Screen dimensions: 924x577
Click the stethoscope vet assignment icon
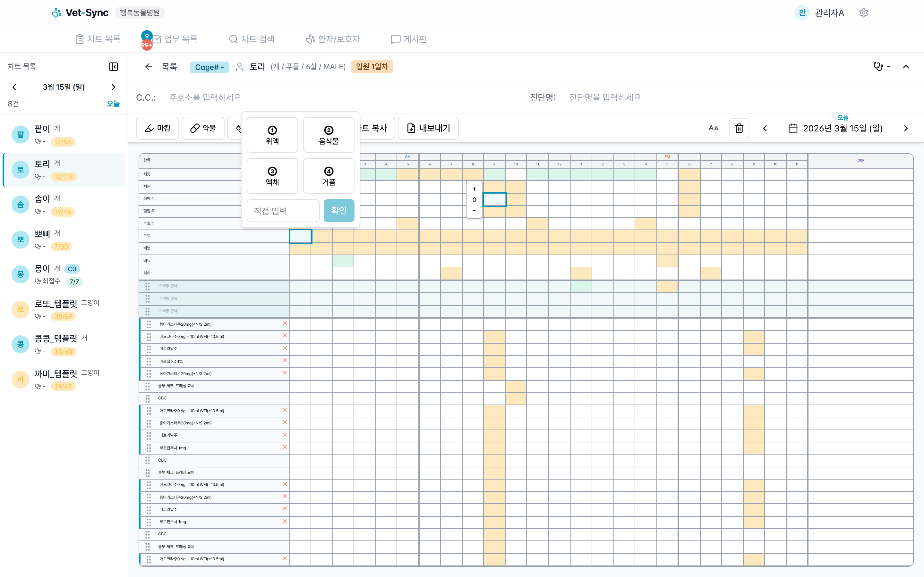click(x=878, y=67)
